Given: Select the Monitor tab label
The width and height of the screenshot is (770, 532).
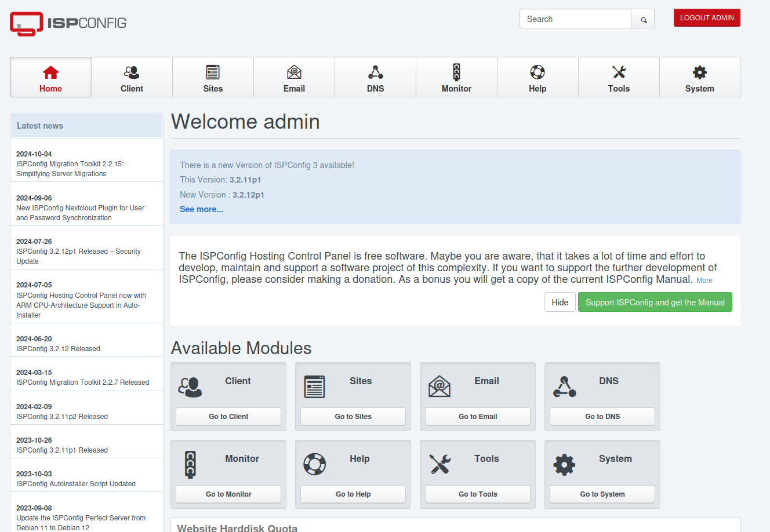Looking at the screenshot, I should tap(456, 89).
